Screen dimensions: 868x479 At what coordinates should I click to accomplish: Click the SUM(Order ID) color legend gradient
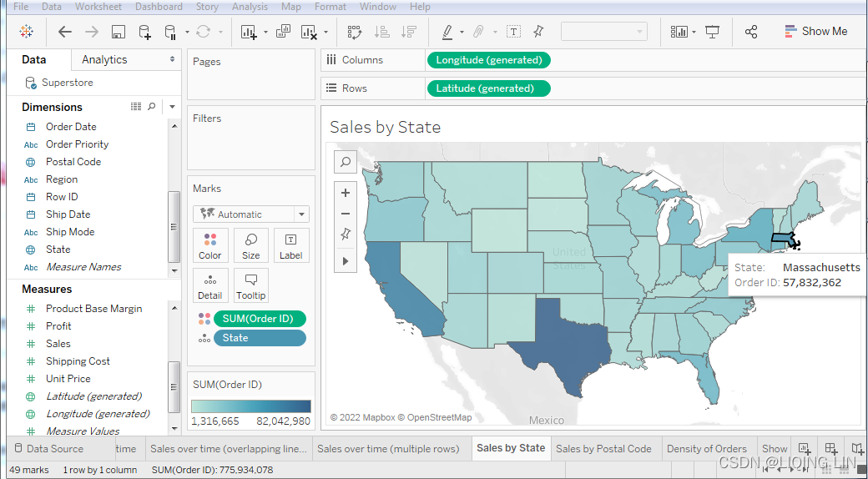tap(250, 406)
